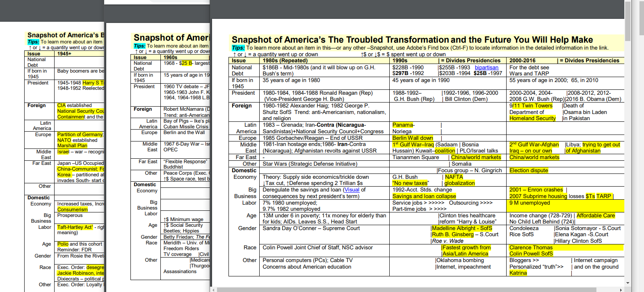Click 'Sonia Sotomayor - S.Court' text
This screenshot has width=644, height=292.
tap(588, 228)
